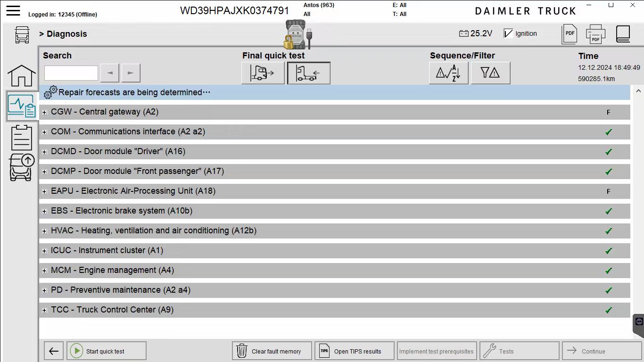Click the Diagnosis breadcrumb label
The width and height of the screenshot is (644, 362).
pyautogui.click(x=67, y=34)
